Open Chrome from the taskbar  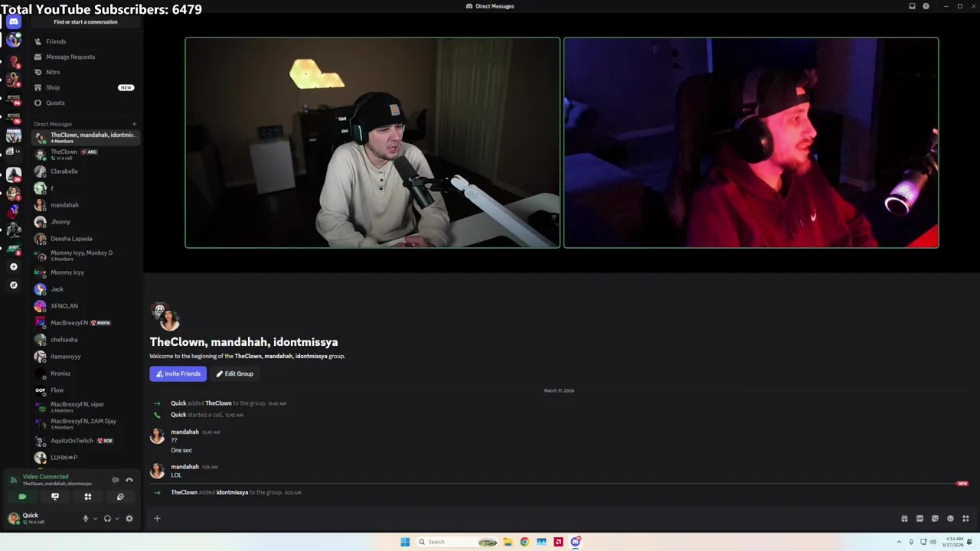pos(524,542)
